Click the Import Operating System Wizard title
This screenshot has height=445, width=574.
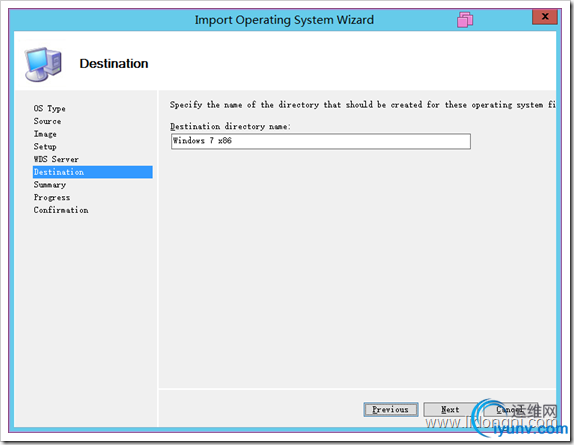pyautogui.click(x=284, y=20)
